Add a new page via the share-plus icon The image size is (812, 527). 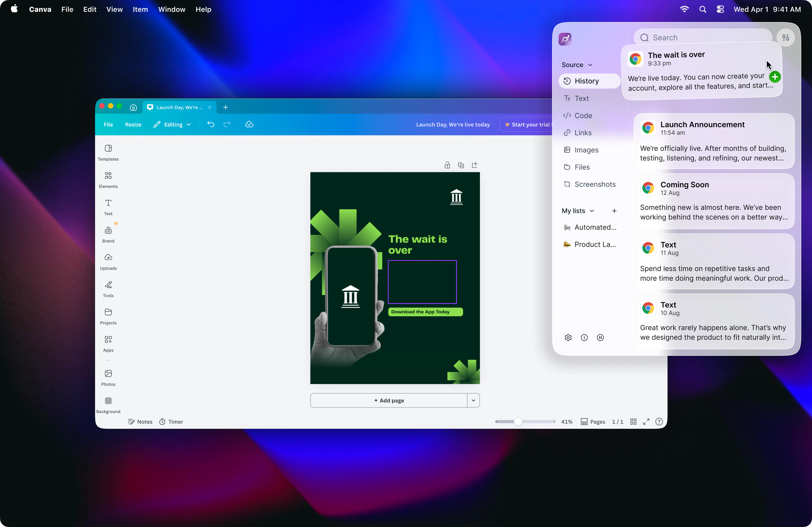tap(475, 165)
